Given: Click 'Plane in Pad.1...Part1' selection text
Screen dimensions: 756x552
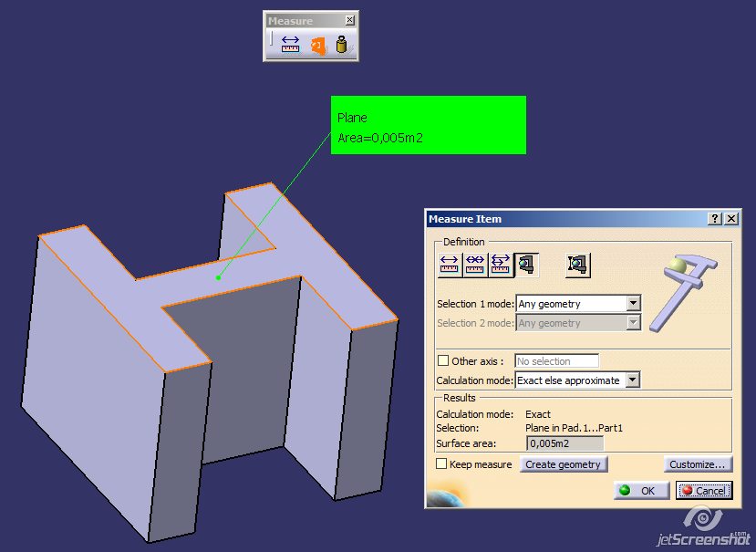Looking at the screenshot, I should pyautogui.click(x=574, y=428).
